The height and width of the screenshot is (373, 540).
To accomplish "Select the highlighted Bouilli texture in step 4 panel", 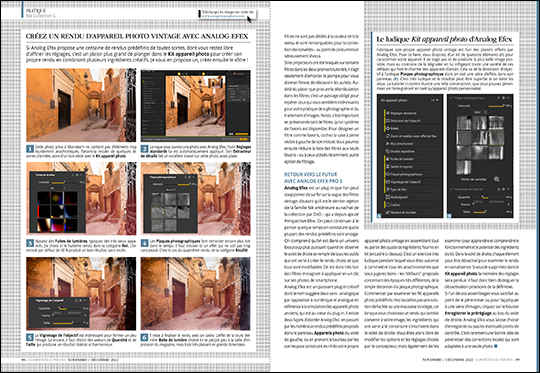I will (x=158, y=213).
